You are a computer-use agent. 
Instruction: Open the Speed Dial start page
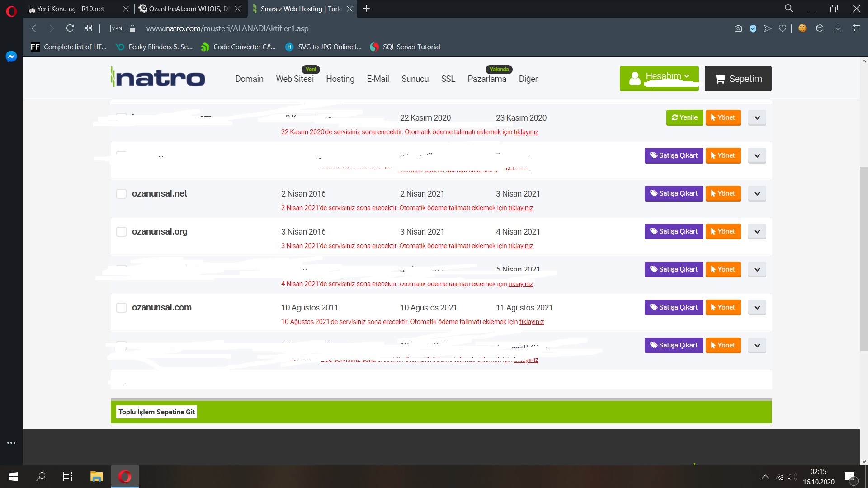88,28
